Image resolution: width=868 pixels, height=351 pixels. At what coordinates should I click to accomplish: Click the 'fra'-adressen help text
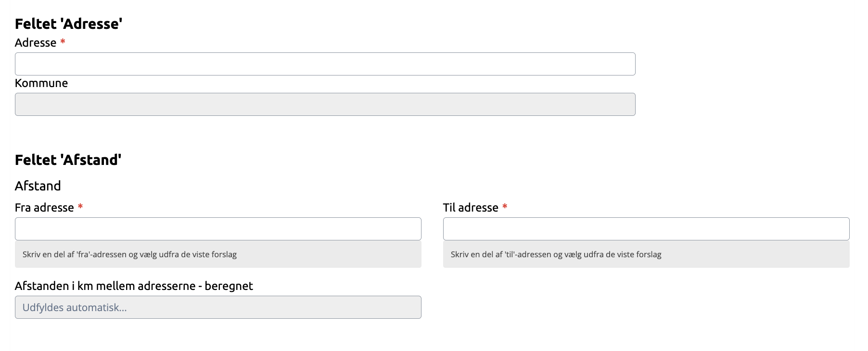[x=129, y=254]
